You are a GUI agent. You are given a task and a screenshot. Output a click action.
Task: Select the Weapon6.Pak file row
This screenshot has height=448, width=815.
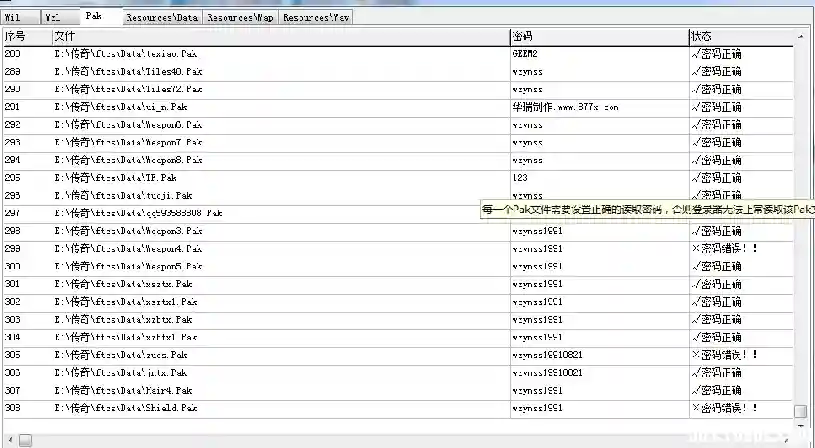click(x=398, y=125)
